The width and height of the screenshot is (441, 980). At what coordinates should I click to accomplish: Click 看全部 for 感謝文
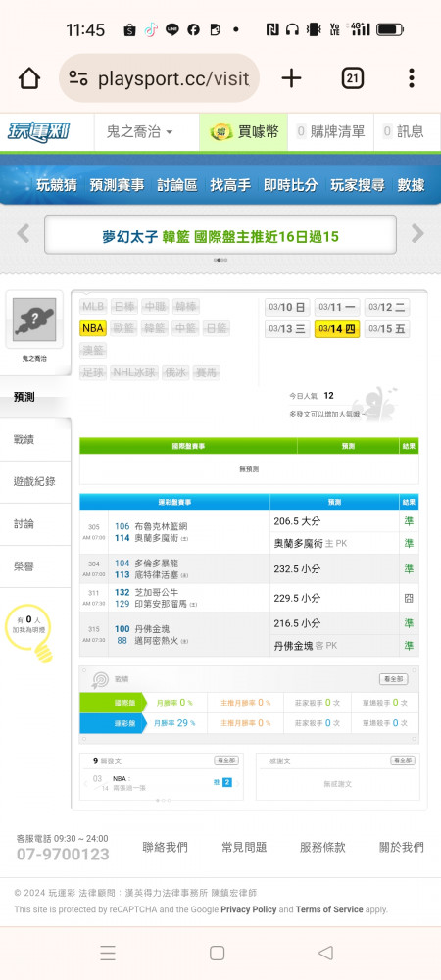(403, 760)
